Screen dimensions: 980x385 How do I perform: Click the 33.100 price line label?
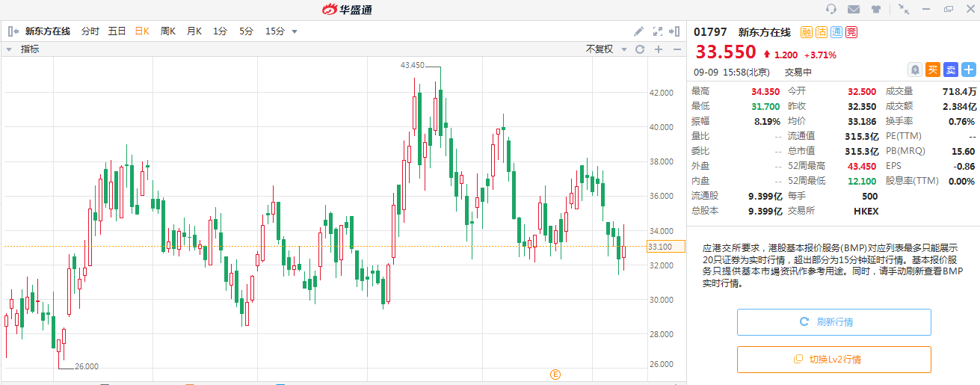click(665, 247)
